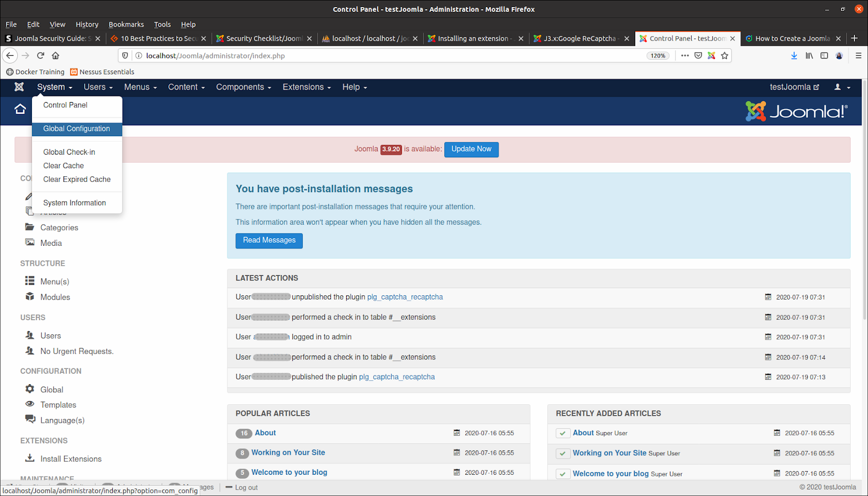Expand the Extensions dropdown
Screen dimensions: 868x496
(307, 87)
